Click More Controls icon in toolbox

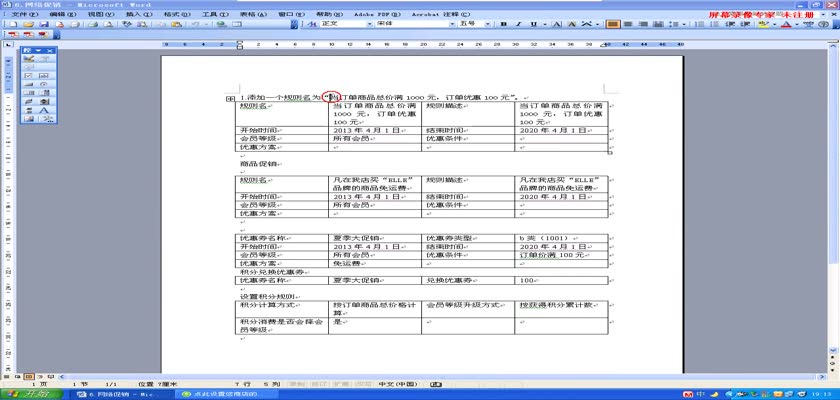[x=47, y=118]
